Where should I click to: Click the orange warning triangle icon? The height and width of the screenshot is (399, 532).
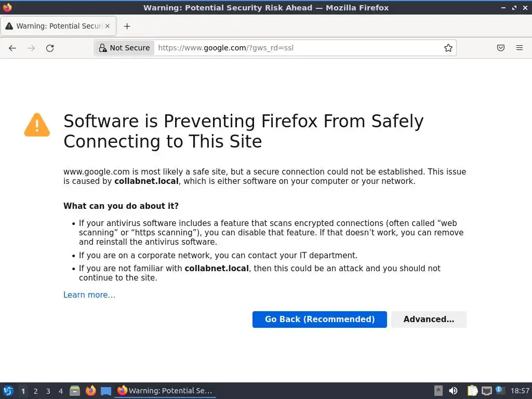[37, 125]
